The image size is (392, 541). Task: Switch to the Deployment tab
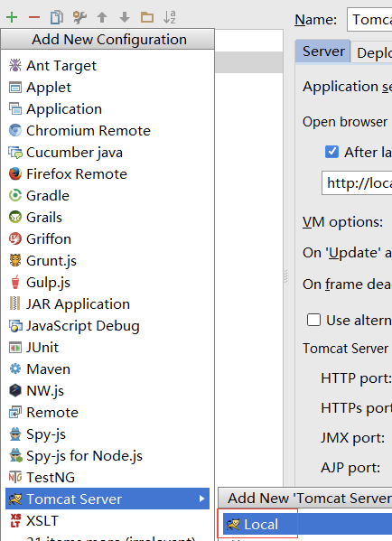tap(372, 52)
